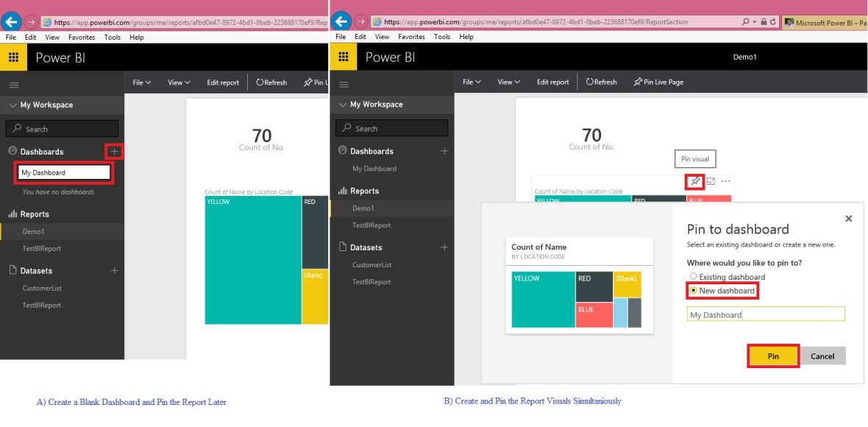Image resolution: width=868 pixels, height=427 pixels.
Task: Open the ellipsis more options menu
Action: [725, 181]
